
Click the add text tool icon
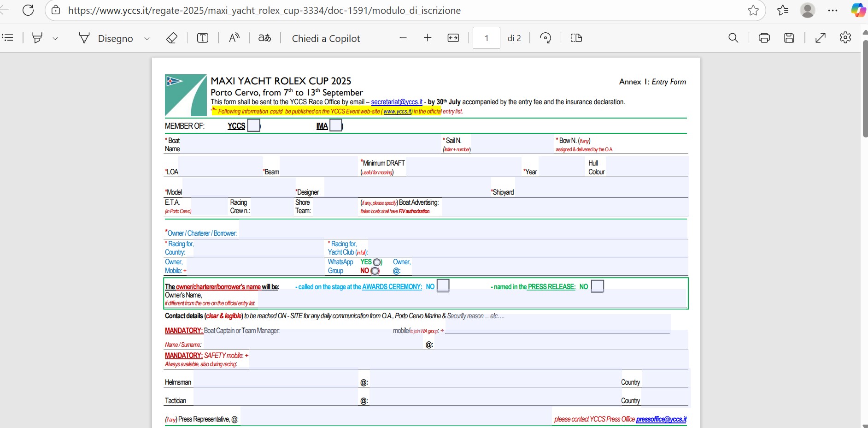tap(203, 38)
